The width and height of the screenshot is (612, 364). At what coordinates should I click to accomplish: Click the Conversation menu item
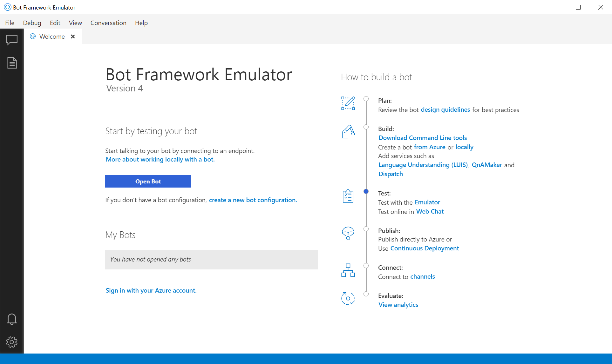tap(108, 23)
